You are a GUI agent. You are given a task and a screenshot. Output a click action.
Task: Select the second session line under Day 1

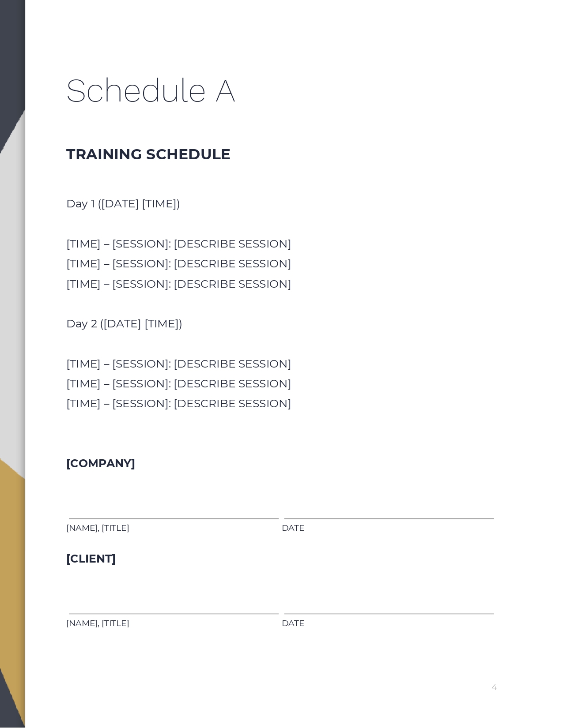178,264
